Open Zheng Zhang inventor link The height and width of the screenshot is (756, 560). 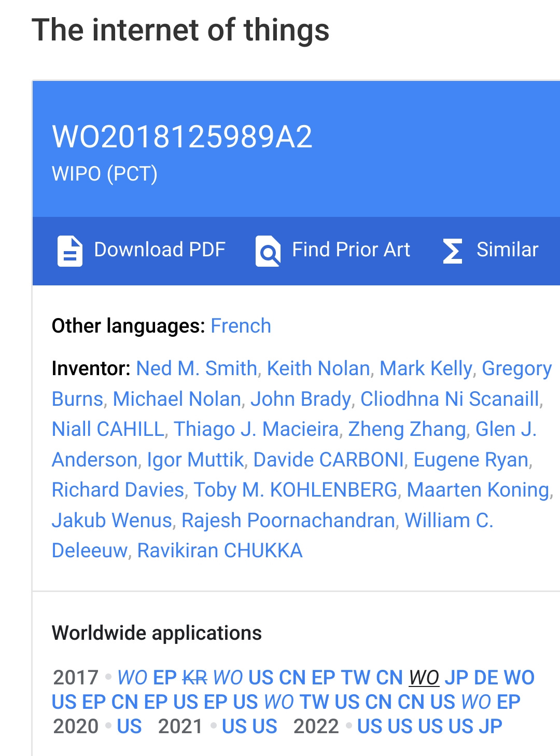407,429
